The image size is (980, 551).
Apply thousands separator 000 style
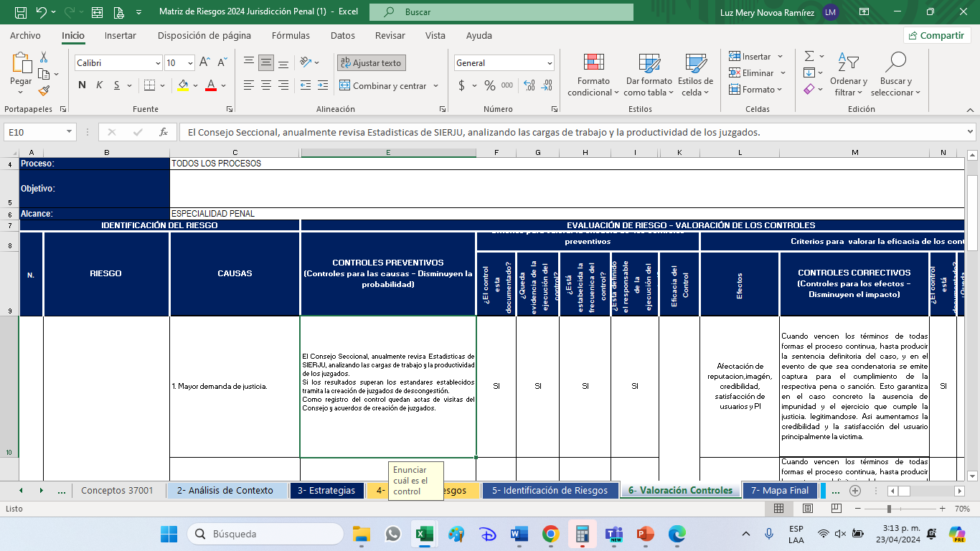coord(507,85)
